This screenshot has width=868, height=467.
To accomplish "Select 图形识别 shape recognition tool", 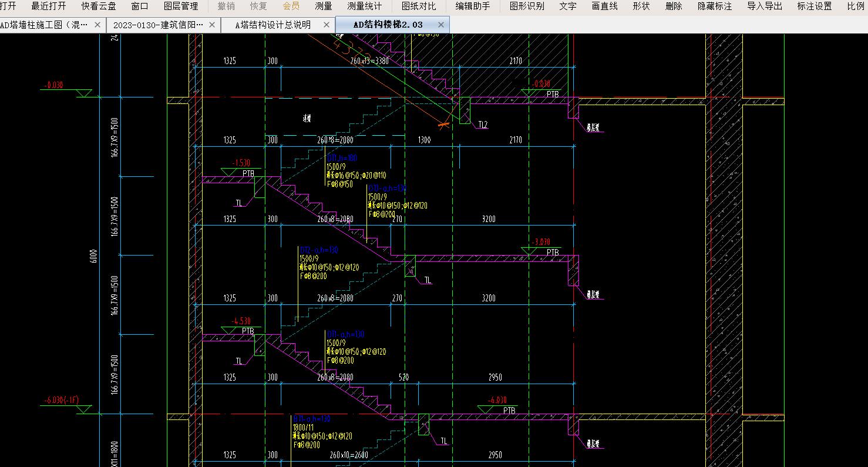I will [527, 6].
